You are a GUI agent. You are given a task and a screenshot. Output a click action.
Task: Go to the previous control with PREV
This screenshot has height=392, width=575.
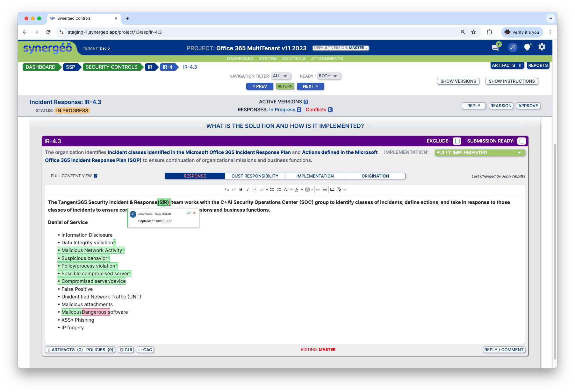260,86
